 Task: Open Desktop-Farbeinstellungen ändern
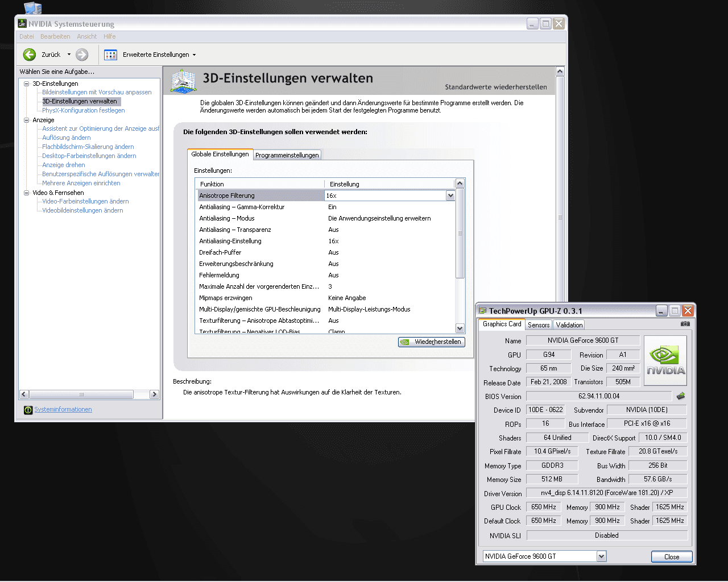tap(89, 156)
